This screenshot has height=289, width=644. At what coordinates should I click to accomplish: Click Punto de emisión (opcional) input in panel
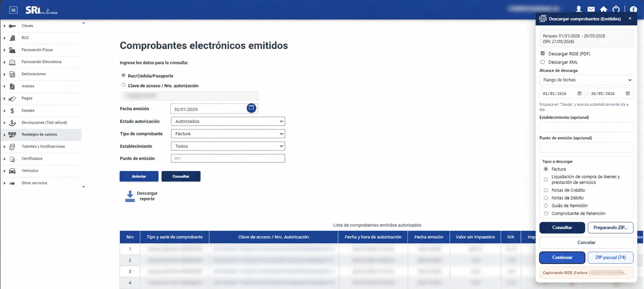(586, 147)
